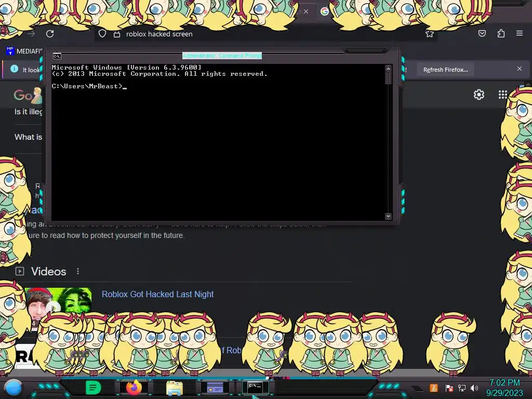Open the volume speaker tray icon
This screenshot has width=532, height=399.
pyautogui.click(x=474, y=388)
